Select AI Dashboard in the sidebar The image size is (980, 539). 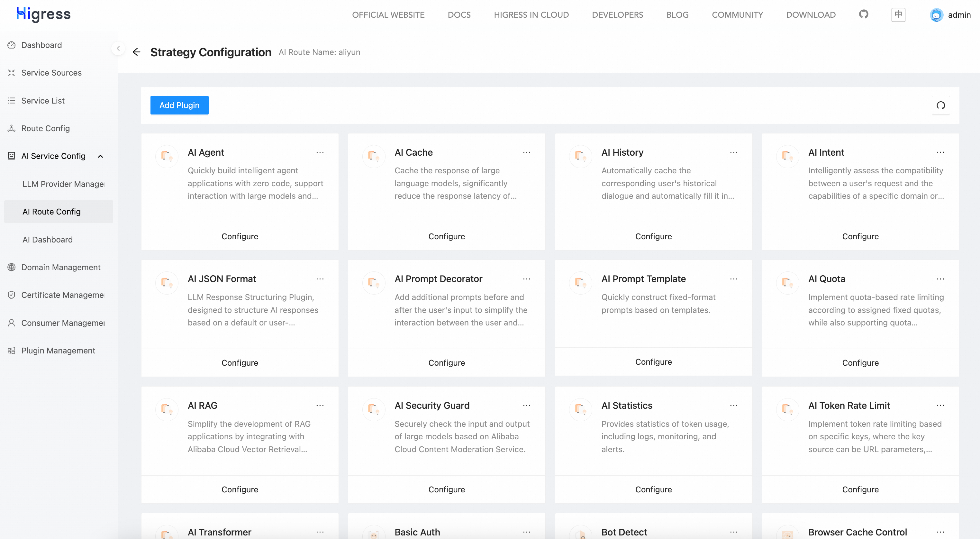48,239
